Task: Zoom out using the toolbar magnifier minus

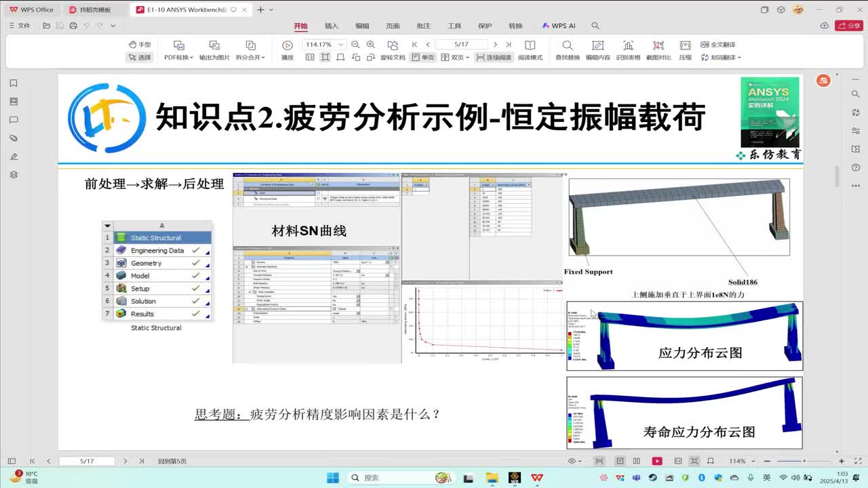Action: tap(355, 45)
